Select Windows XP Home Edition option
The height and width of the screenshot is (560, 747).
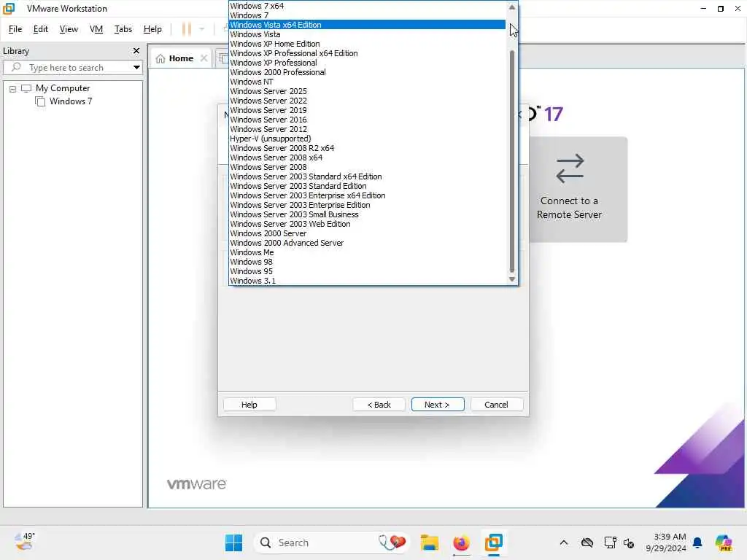tap(367, 44)
